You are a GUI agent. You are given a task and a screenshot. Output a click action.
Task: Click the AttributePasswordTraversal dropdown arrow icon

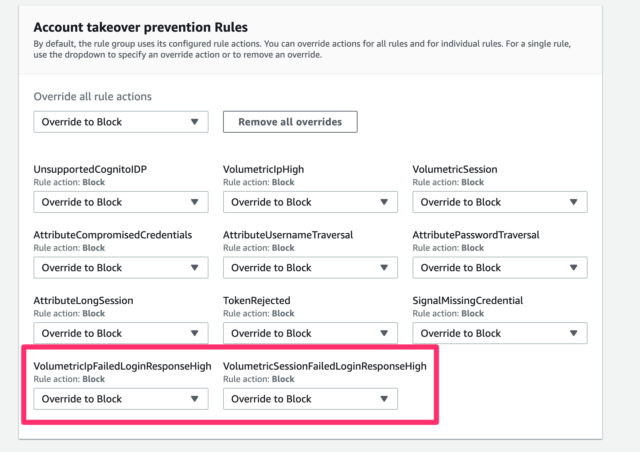(573, 267)
